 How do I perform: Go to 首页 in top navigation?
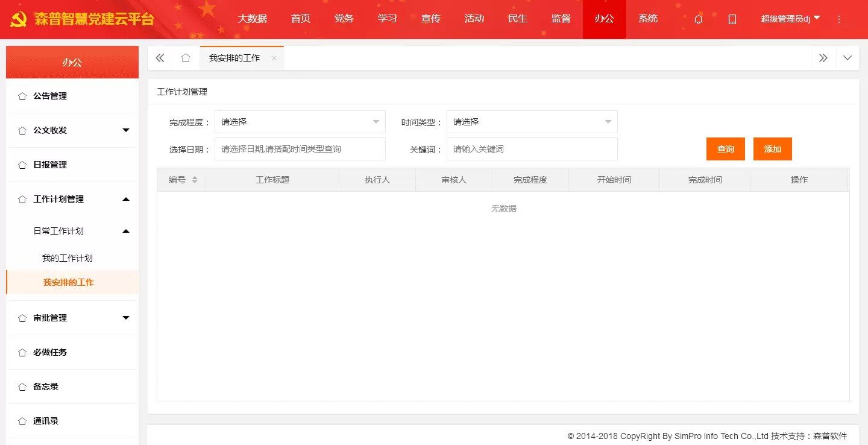(301, 19)
